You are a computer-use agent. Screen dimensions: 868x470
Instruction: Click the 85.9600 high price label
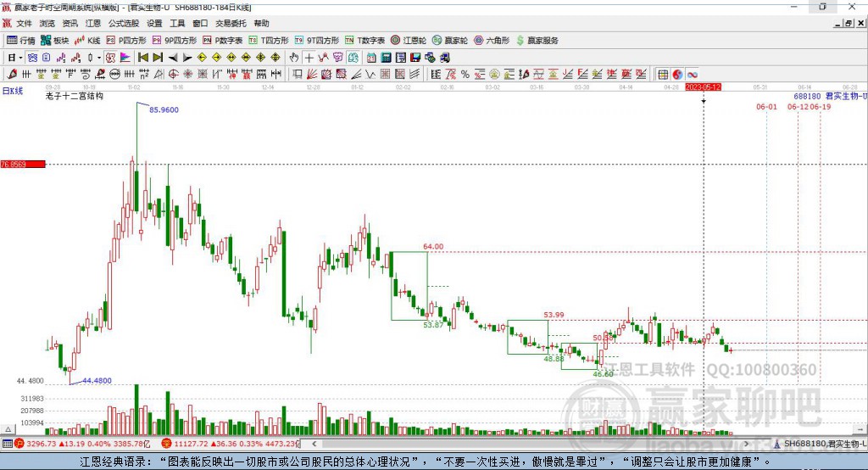tap(164, 109)
